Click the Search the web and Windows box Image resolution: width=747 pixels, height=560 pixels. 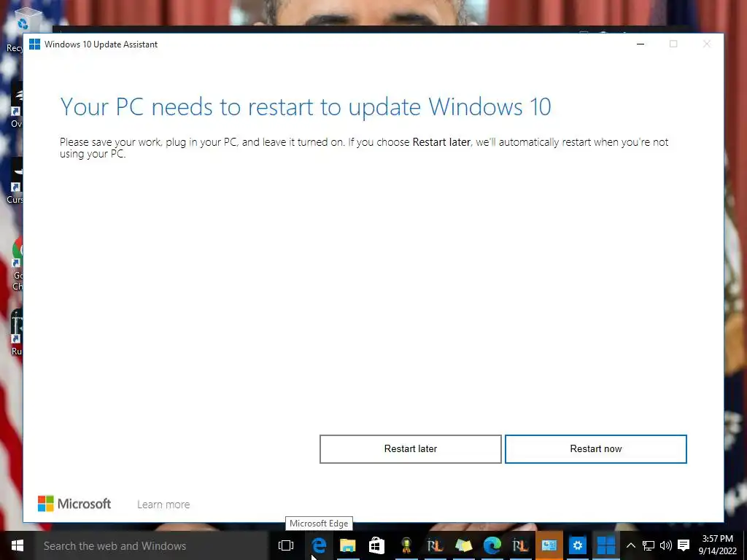(x=152, y=545)
